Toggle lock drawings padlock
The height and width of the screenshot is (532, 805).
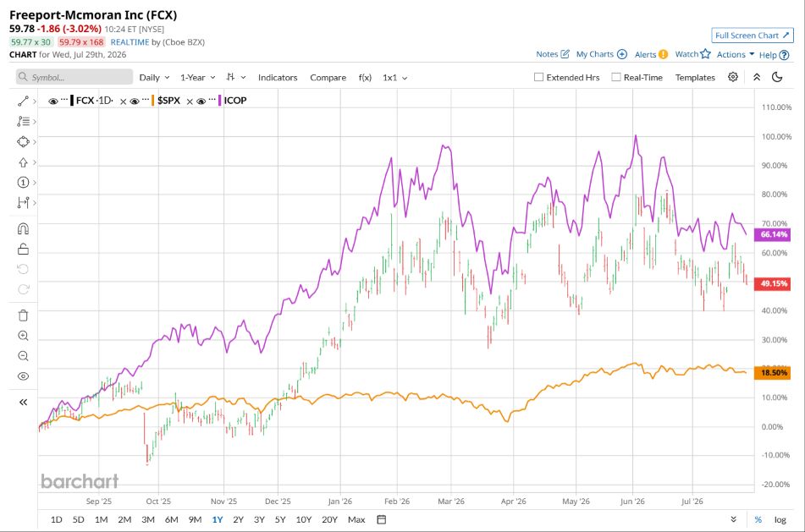tap(23, 249)
